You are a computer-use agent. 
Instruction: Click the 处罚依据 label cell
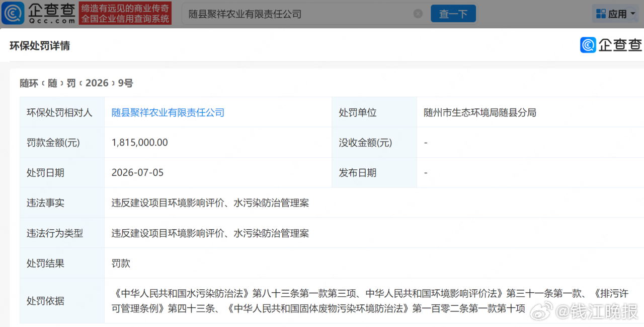point(62,301)
